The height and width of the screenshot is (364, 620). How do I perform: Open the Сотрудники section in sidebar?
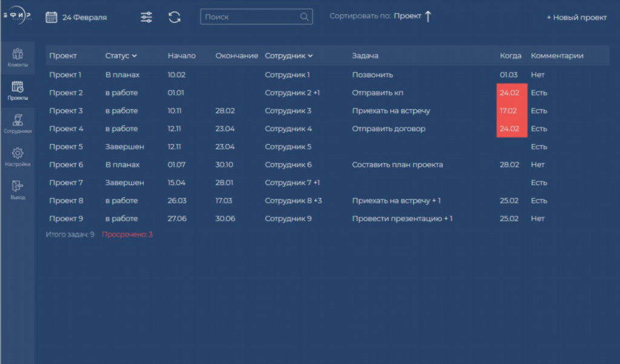[x=18, y=123]
